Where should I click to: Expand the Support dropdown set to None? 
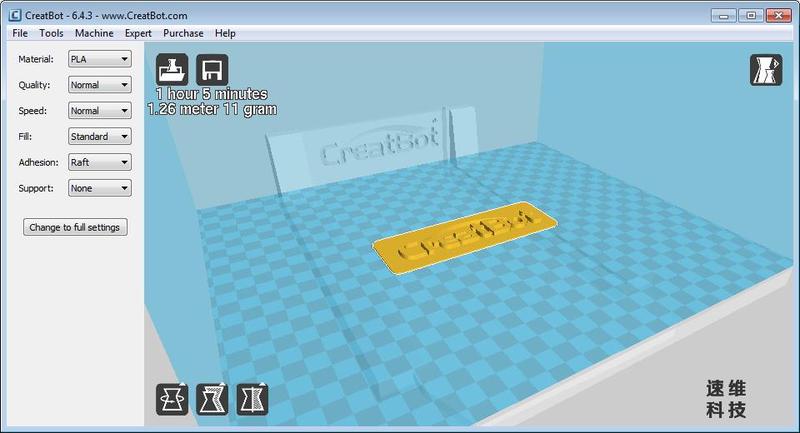99,188
